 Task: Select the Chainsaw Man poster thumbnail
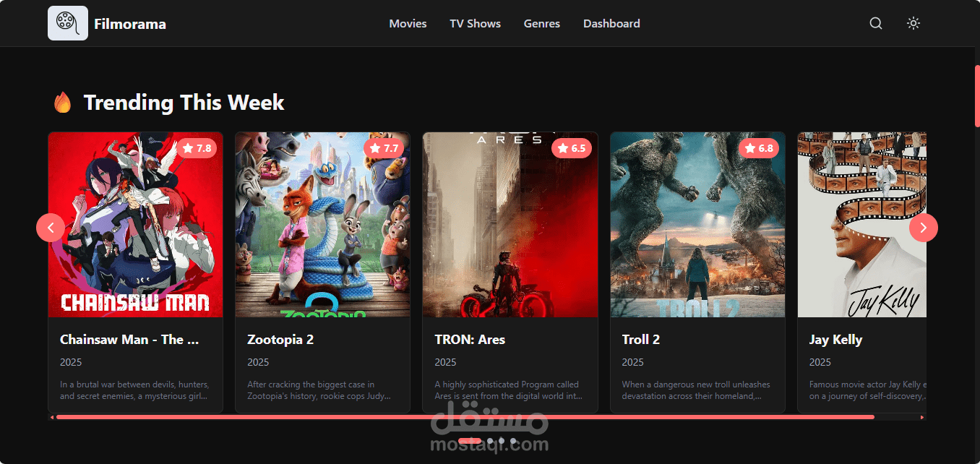(136, 225)
